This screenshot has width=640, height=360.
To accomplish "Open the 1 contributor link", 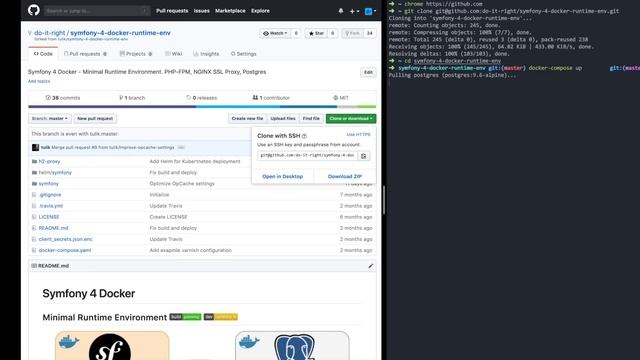I will [271, 98].
